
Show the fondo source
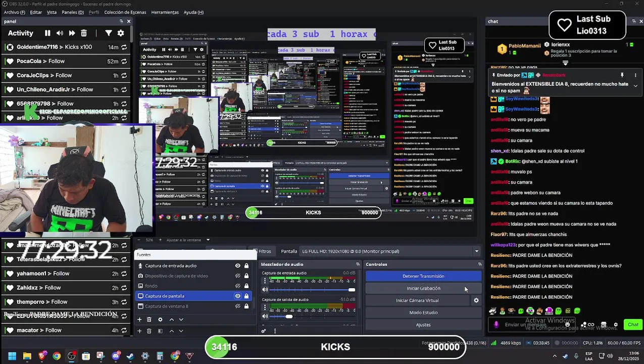pyautogui.click(x=237, y=286)
